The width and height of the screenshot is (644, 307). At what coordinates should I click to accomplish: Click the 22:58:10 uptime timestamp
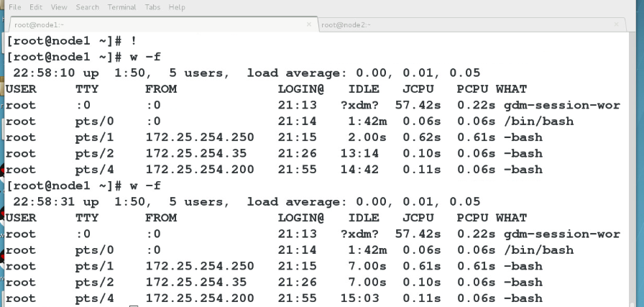click(x=44, y=73)
